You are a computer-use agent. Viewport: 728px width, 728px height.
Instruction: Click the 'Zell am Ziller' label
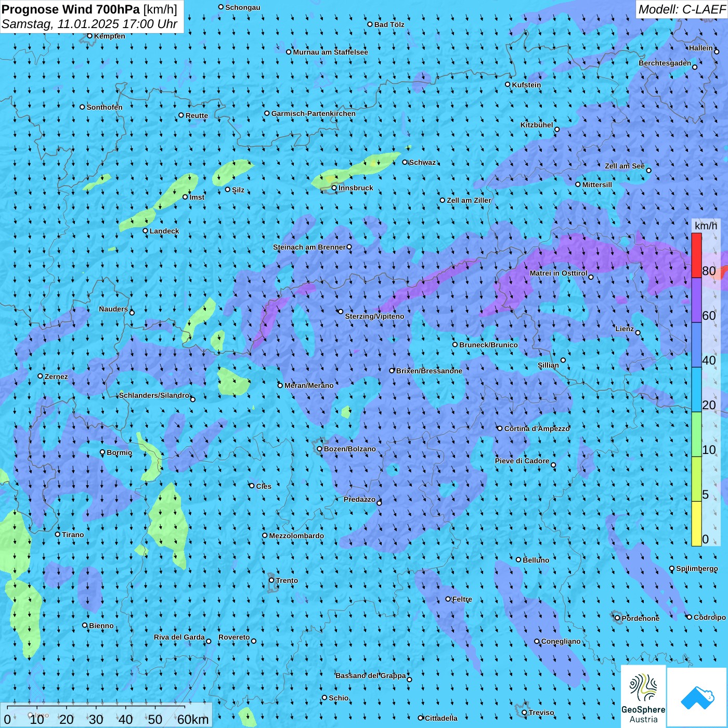tap(469, 200)
